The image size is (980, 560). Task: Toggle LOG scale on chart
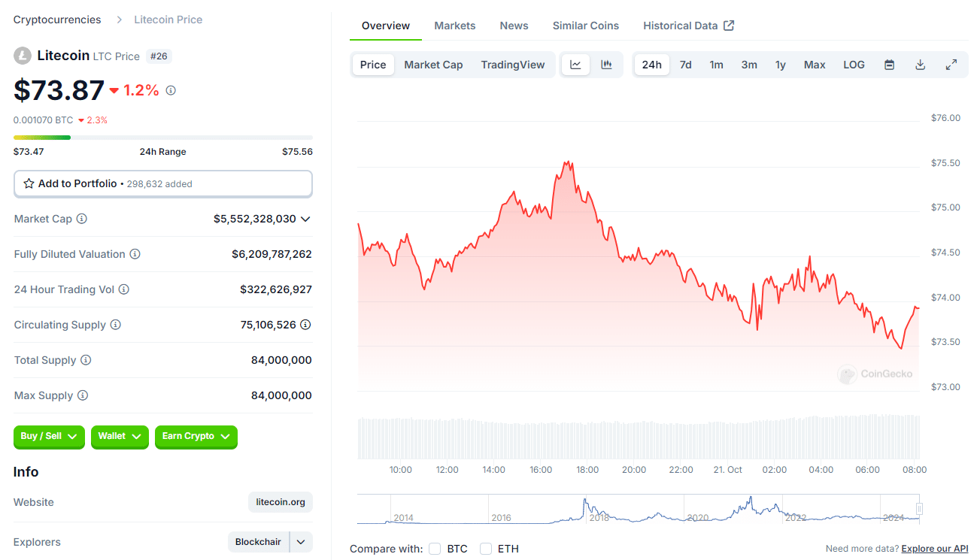coord(854,65)
